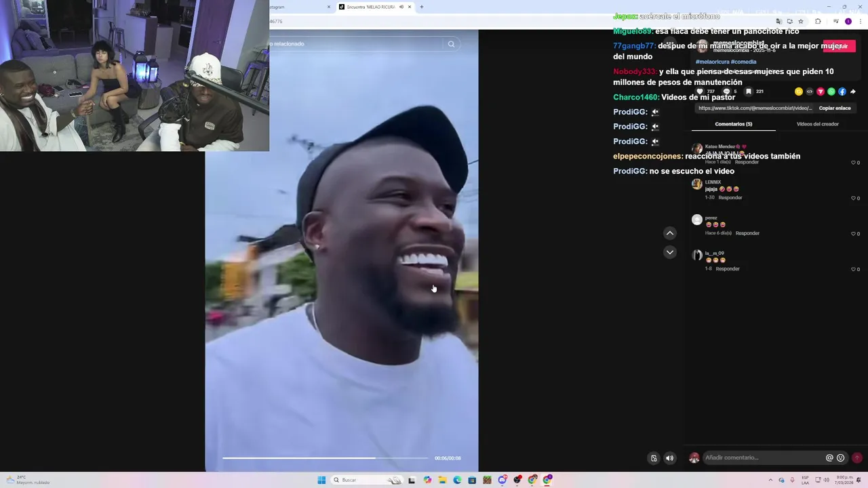Switch to Comentarios (5) tab
868x488 pixels.
pyautogui.click(x=734, y=124)
